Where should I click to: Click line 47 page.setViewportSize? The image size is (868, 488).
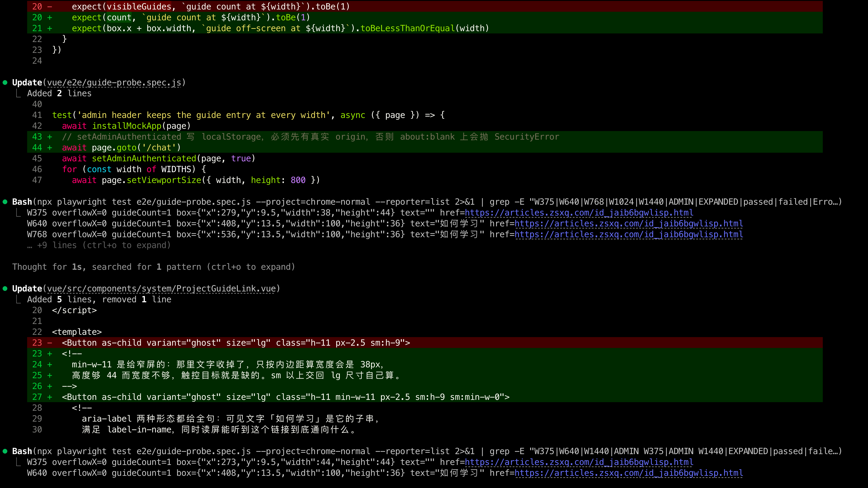(x=196, y=180)
